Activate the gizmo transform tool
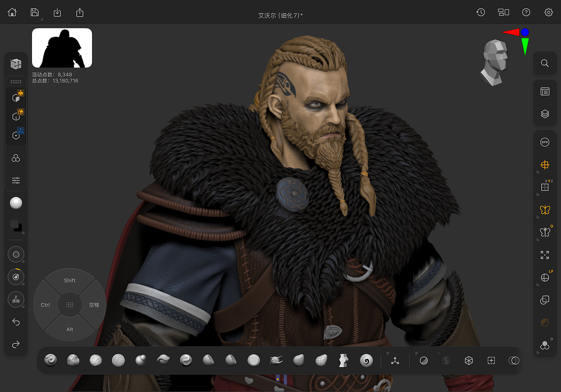 (x=395, y=360)
